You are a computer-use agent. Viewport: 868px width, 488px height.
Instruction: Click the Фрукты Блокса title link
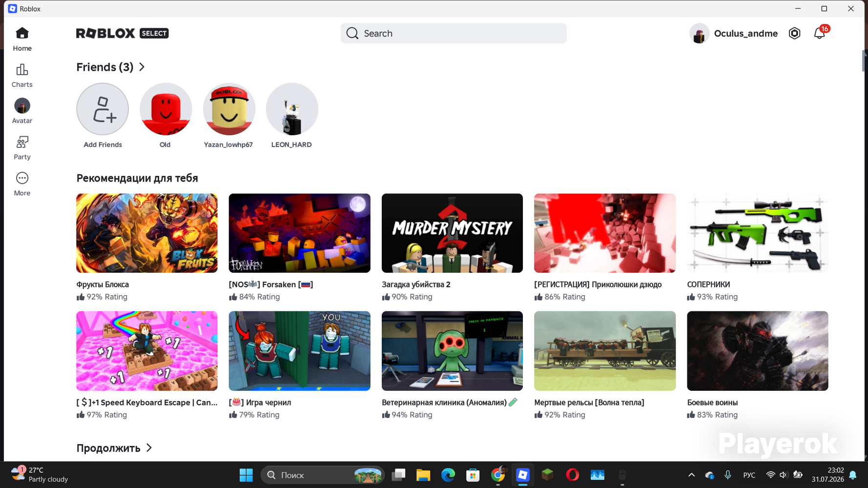(103, 285)
